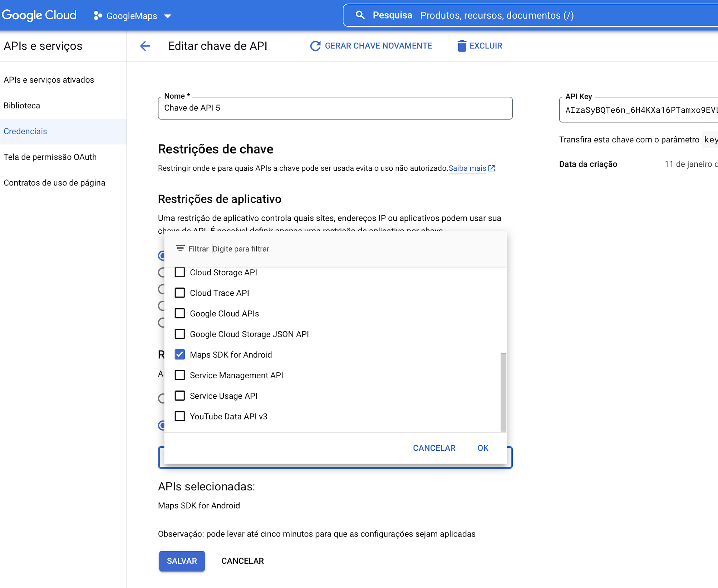Click the filter list icon
Viewport: 718px width, 588px height.
pyautogui.click(x=180, y=249)
